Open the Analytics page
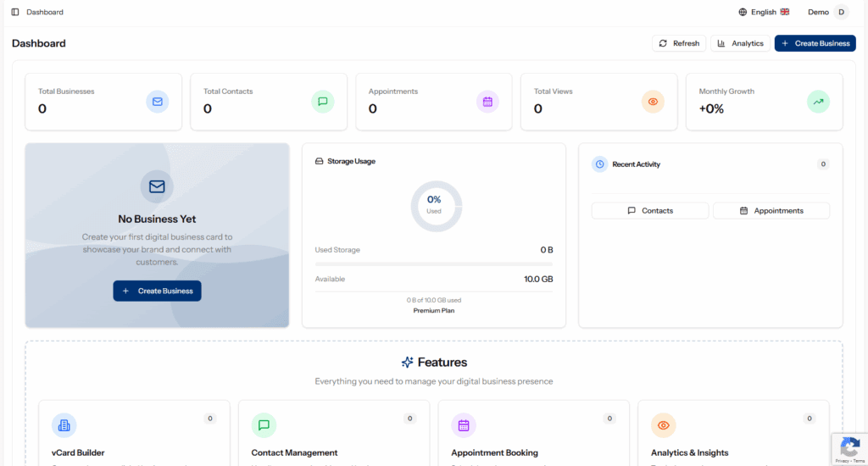 pyautogui.click(x=740, y=43)
